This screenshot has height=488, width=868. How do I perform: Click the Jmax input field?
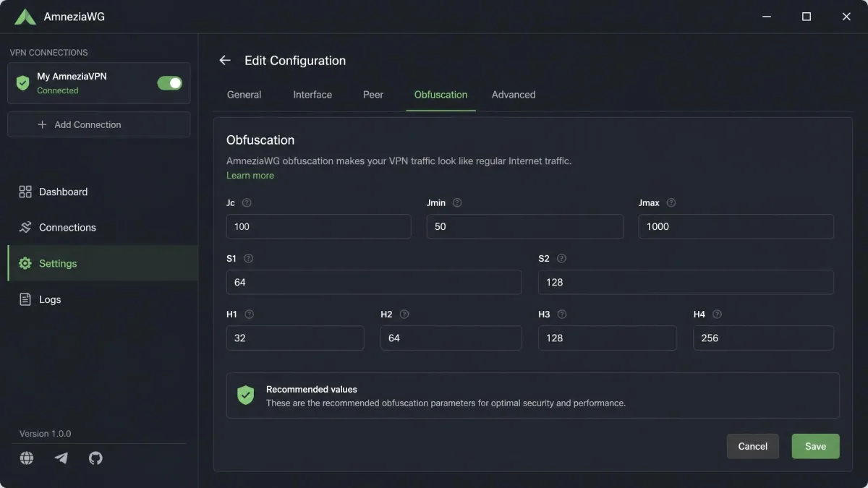(736, 226)
